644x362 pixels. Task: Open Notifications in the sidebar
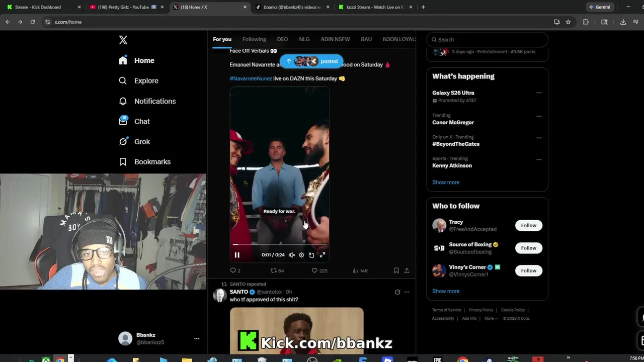(147, 101)
